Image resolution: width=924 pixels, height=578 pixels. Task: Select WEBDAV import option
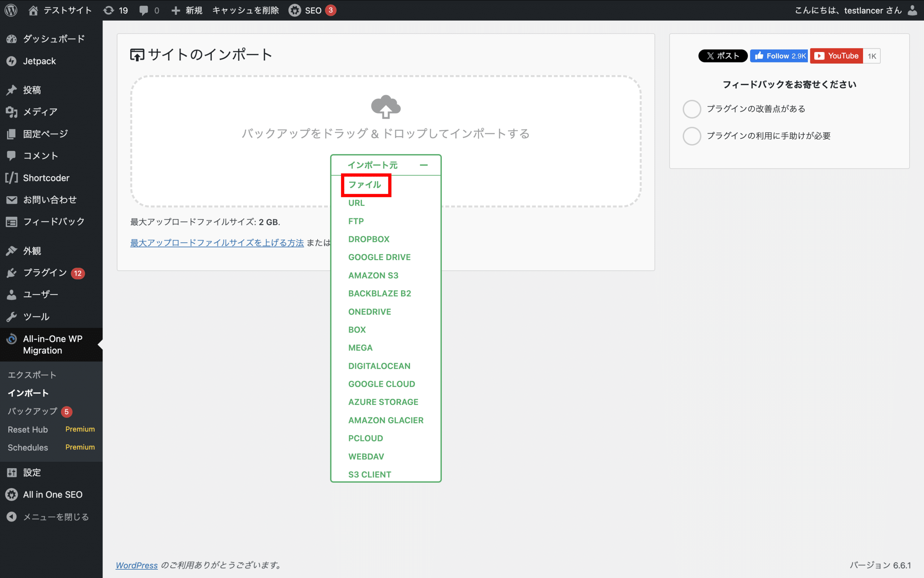tap(366, 456)
